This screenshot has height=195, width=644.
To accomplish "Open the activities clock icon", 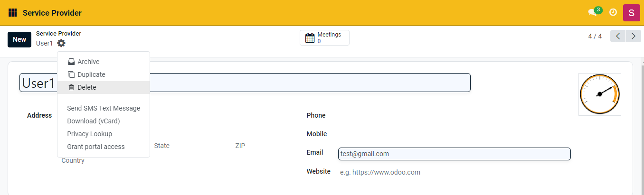I will click(x=613, y=13).
